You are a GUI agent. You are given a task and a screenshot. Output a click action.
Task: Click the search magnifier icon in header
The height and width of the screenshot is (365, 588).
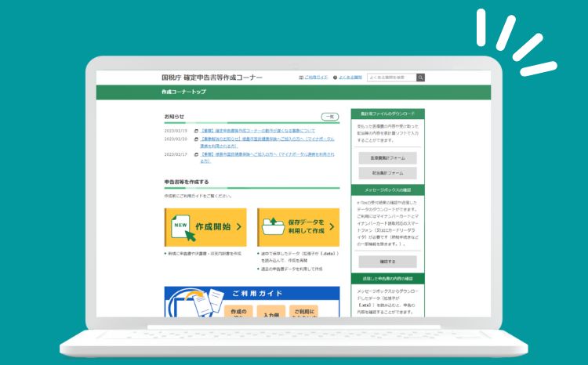click(x=420, y=78)
